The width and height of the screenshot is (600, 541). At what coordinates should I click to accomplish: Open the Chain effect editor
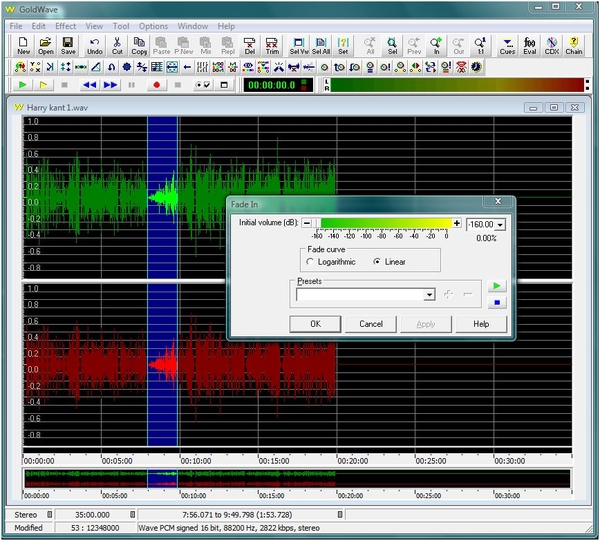pos(574,46)
